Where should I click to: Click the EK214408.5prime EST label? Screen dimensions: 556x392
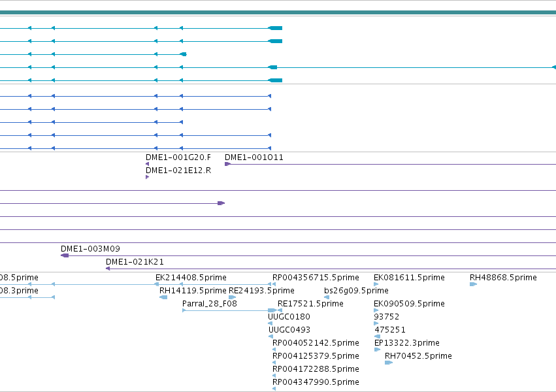[191, 278]
